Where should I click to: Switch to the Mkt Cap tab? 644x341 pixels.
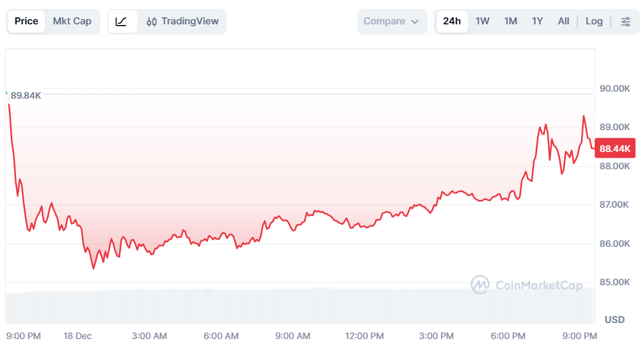(72, 21)
